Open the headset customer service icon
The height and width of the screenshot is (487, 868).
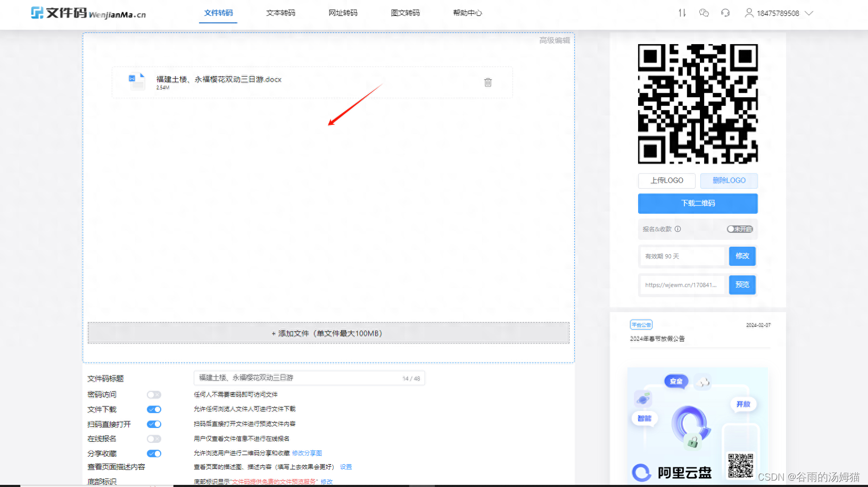click(725, 13)
